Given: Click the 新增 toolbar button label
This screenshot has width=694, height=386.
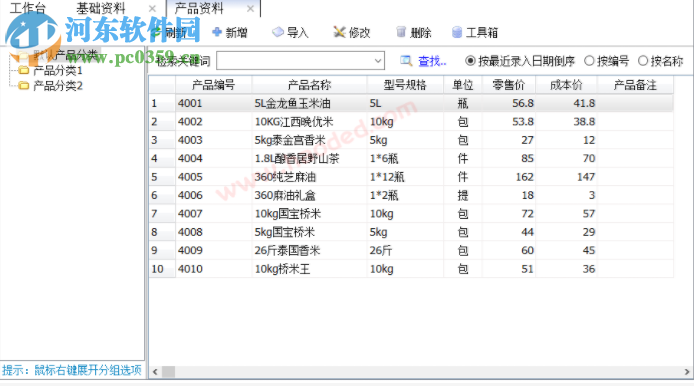Looking at the screenshot, I should pyautogui.click(x=236, y=32).
